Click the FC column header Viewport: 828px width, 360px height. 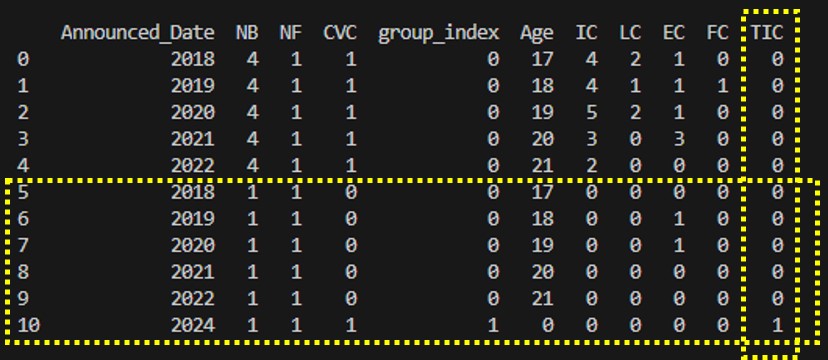click(718, 33)
